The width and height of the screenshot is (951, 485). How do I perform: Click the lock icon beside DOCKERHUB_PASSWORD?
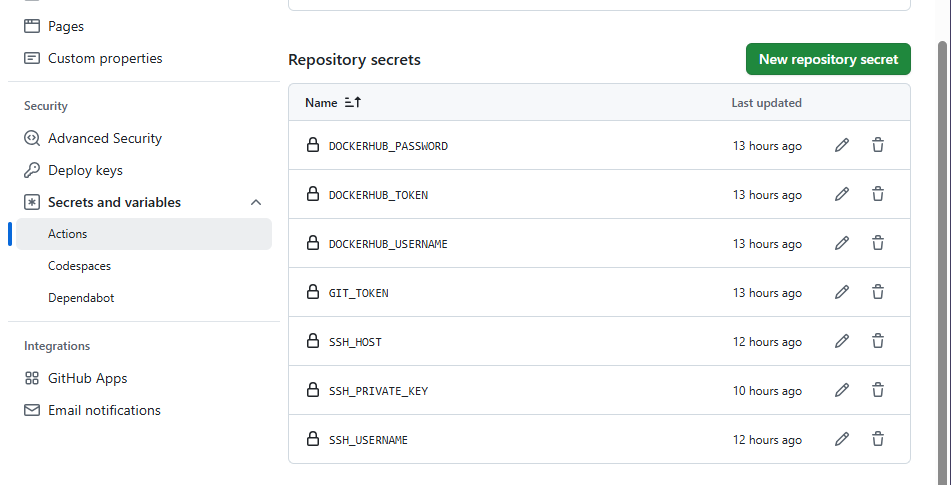point(312,145)
